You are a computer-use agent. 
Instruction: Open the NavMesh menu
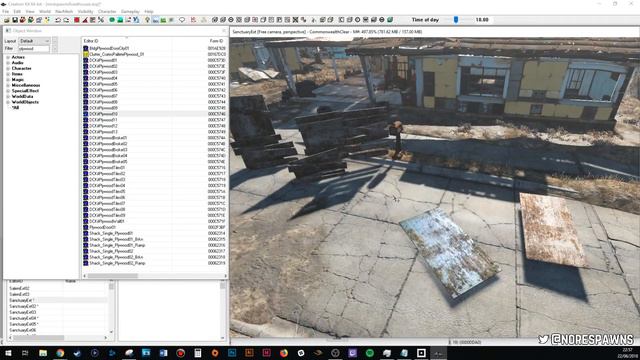[x=64, y=11]
